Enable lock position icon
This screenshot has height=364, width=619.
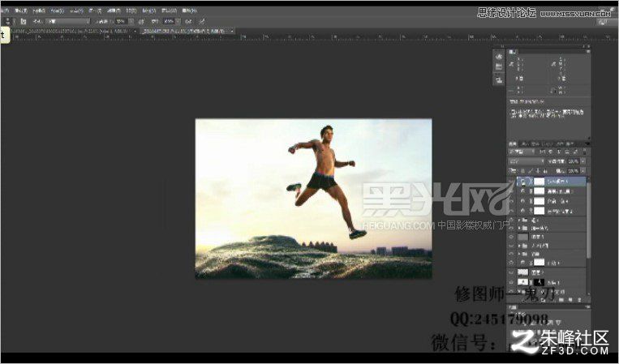tap(537, 171)
